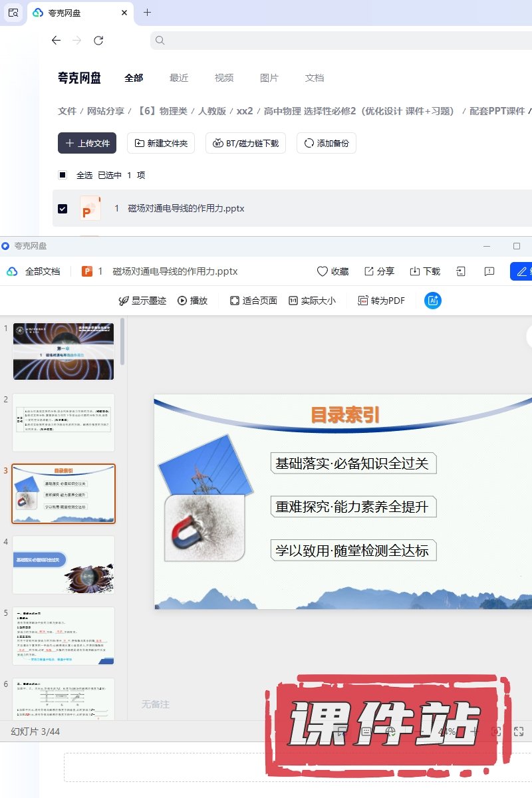
Task: Set zoom to 实际大小
Action: [x=312, y=301]
